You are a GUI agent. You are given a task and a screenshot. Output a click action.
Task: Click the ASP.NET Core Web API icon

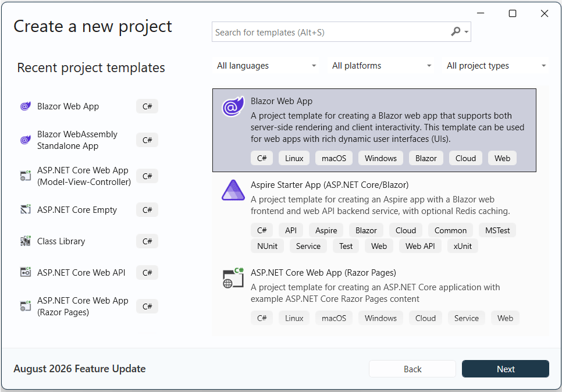[x=26, y=273]
